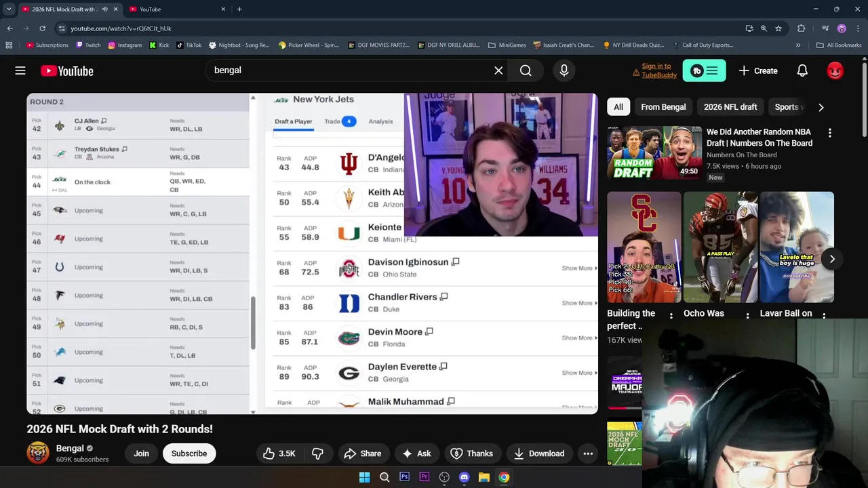868x488 pixels.
Task: Open a new browser tab with plus
Action: (x=239, y=9)
